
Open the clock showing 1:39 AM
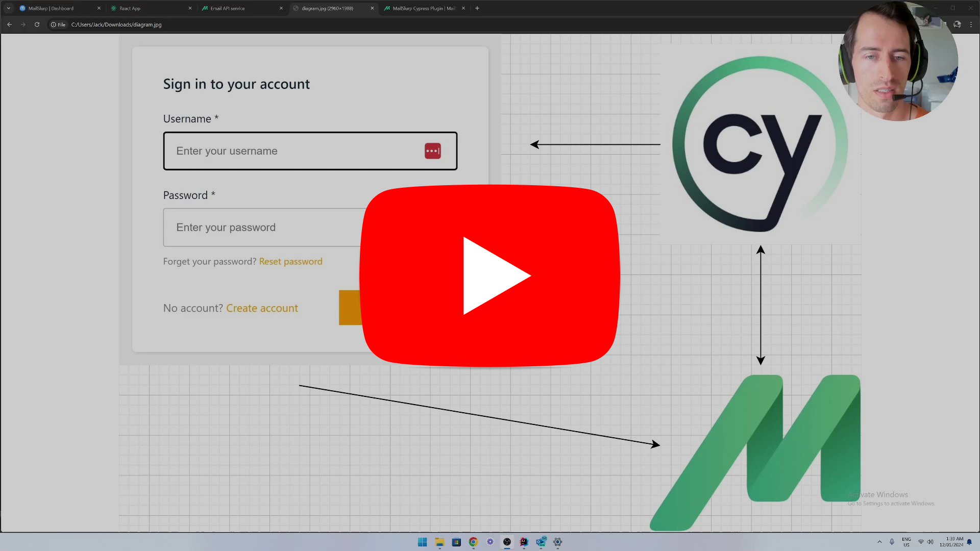951,542
